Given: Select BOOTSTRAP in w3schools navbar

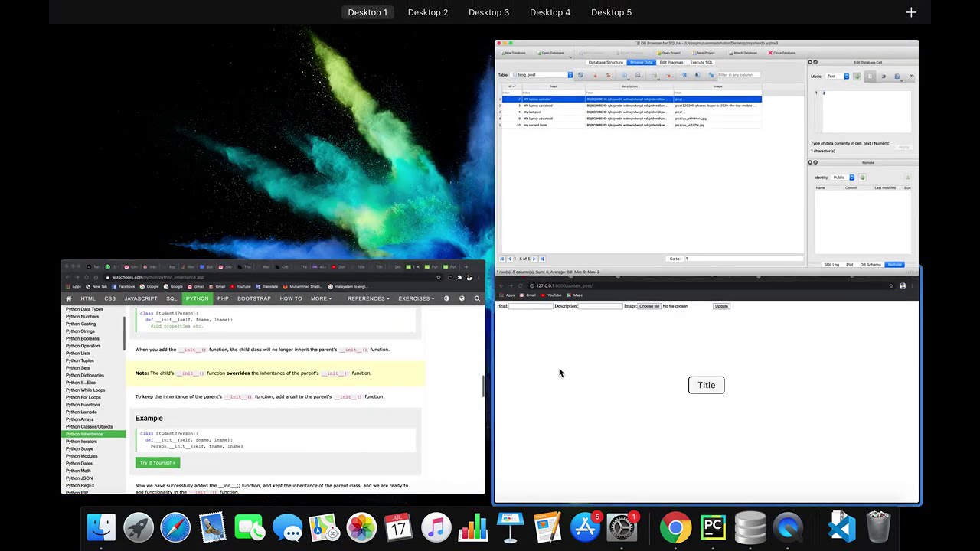Looking at the screenshot, I should coord(254,298).
